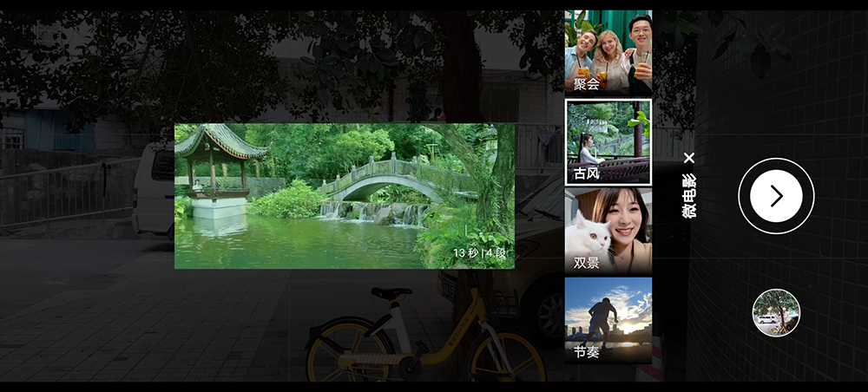Tap the 13秒 | 4段 duration label

478,253
